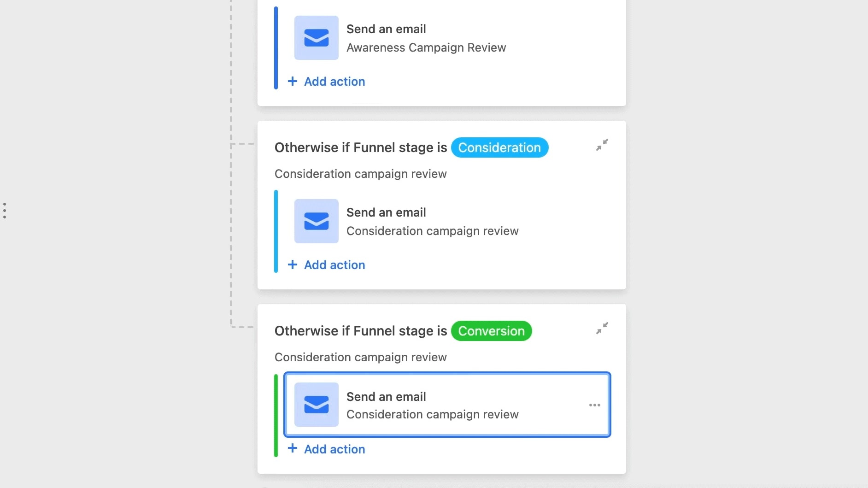Open the vertical dots handle at left edge
Image resolution: width=868 pixels, height=488 pixels.
[x=5, y=211]
